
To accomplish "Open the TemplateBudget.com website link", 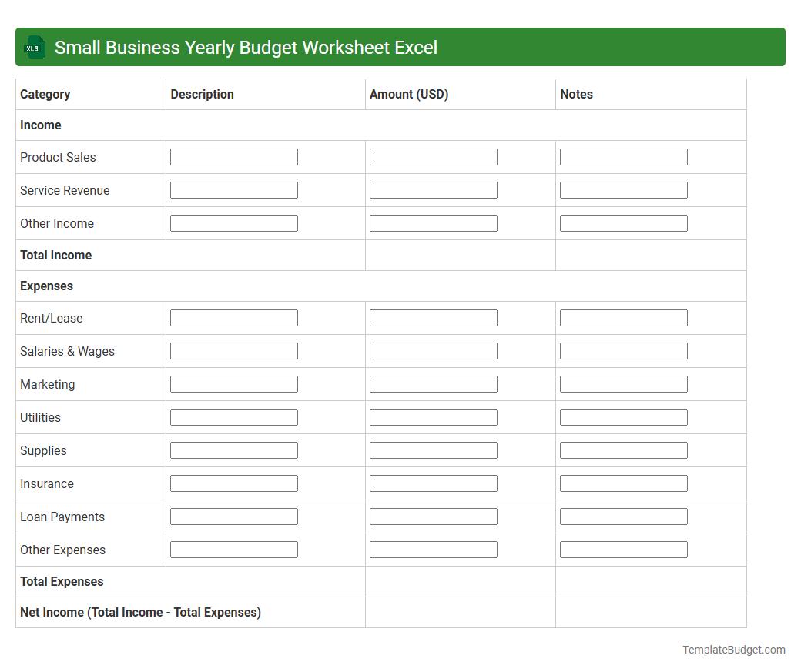I will [733, 650].
